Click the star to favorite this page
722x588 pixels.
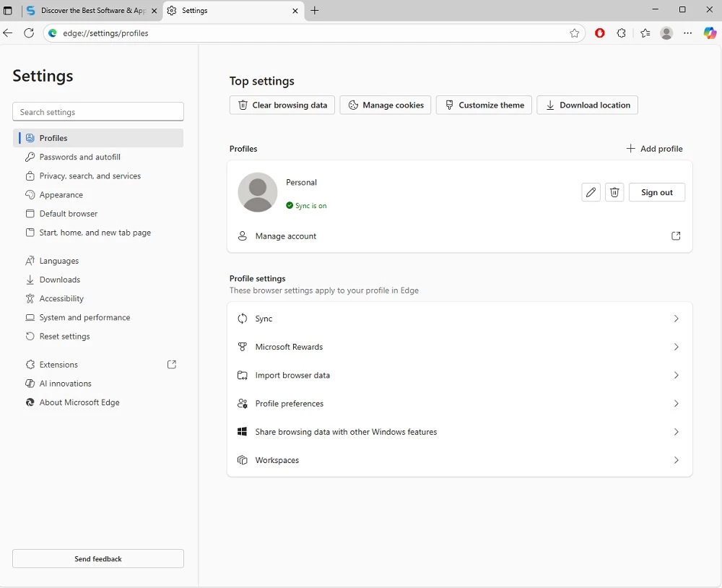point(575,33)
